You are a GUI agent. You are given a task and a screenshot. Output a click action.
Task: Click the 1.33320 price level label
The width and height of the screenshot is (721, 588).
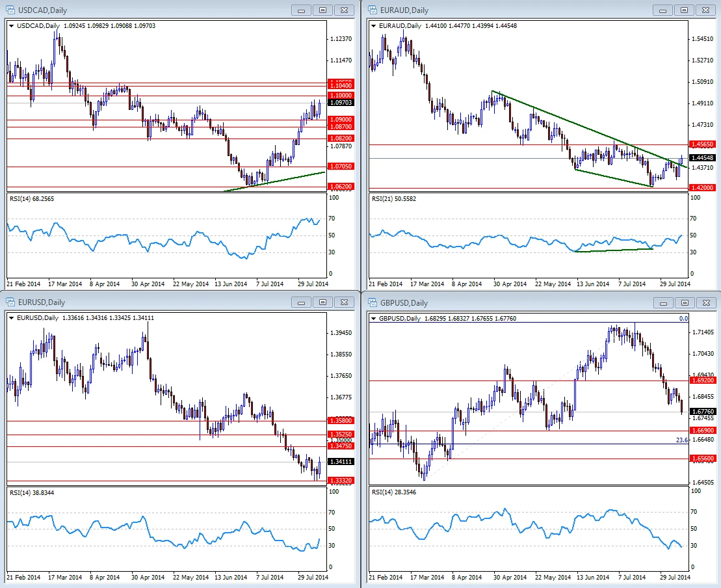pyautogui.click(x=341, y=481)
